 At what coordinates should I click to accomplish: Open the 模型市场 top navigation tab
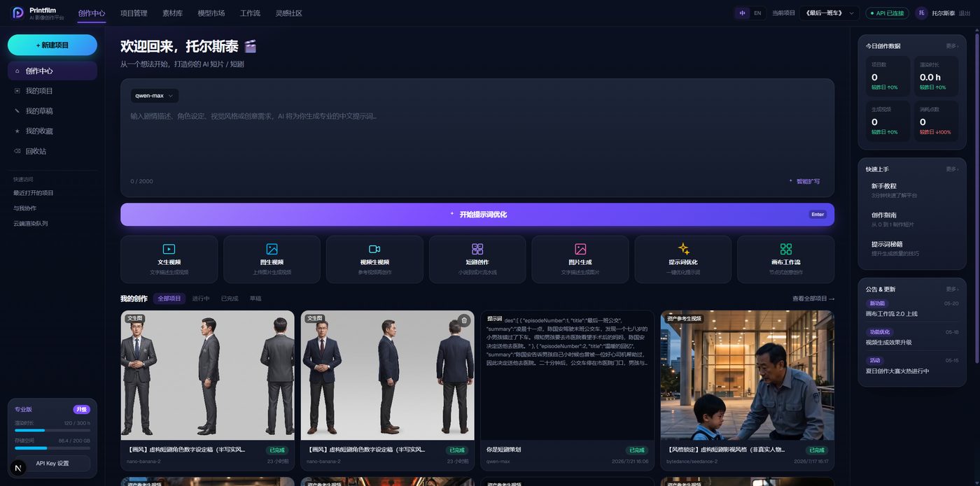(x=211, y=13)
